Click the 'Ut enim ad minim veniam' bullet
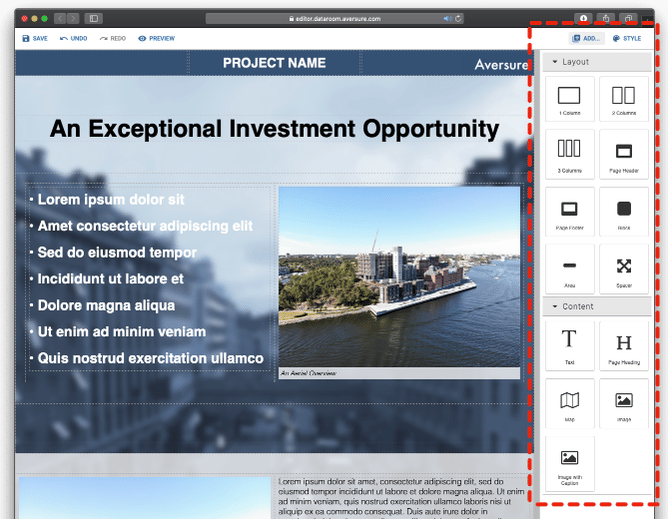The width and height of the screenshot is (668, 519). click(122, 332)
